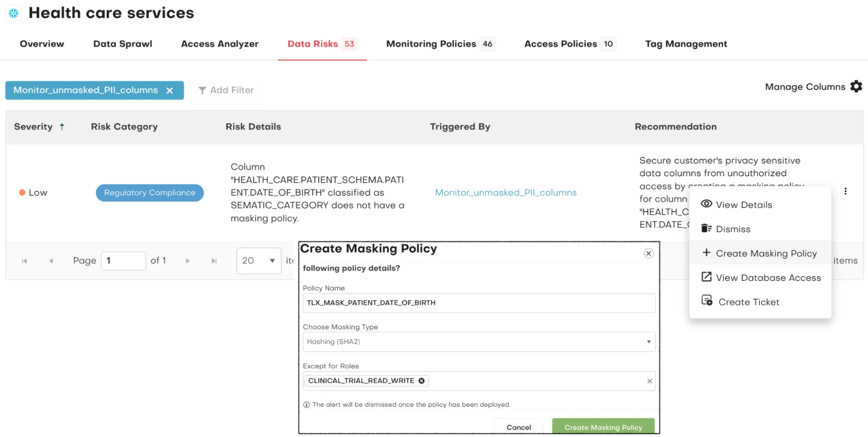Click the Health care services page title
Image resolution: width=868 pixels, height=437 pixels.
(111, 13)
